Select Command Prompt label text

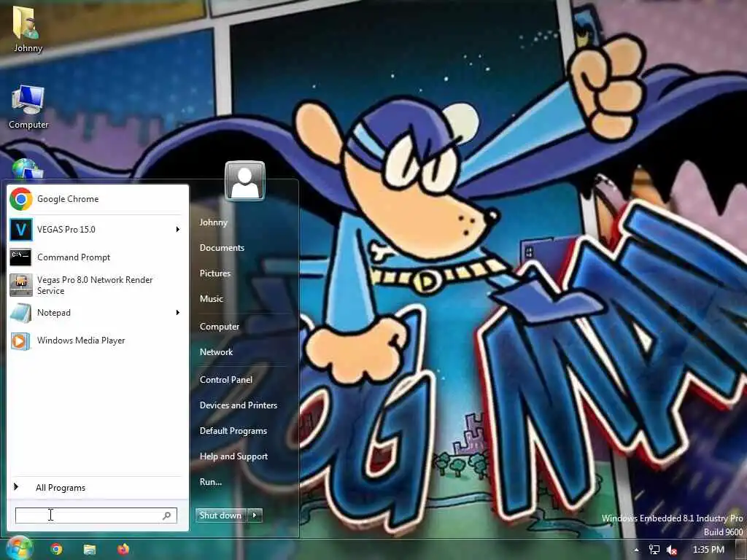coord(74,257)
